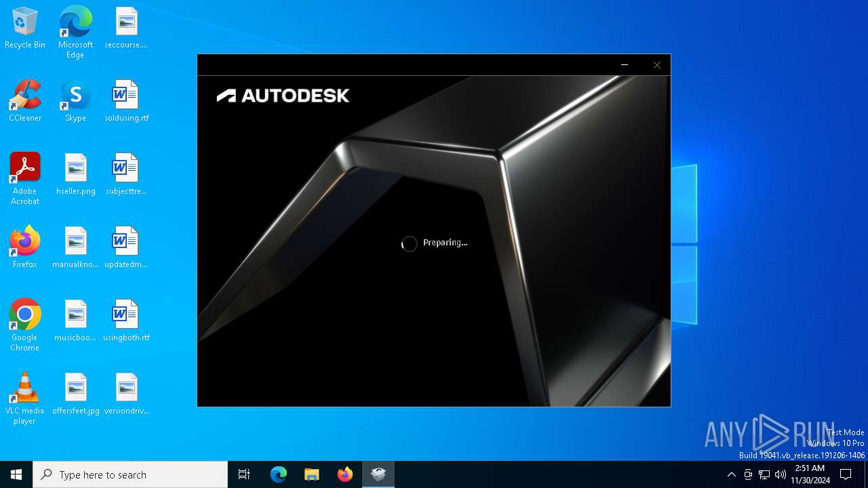The width and height of the screenshot is (868, 488).
Task: Open Task View on the taskbar
Action: pos(244,474)
